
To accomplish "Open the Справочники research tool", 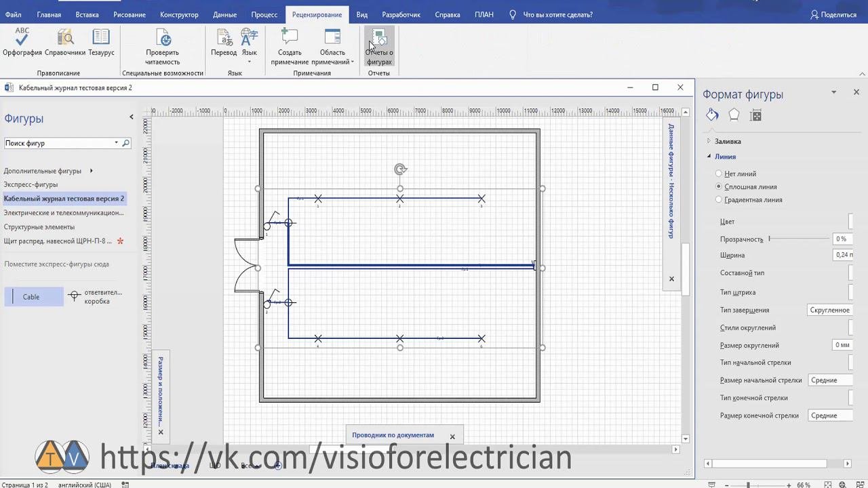I will [65, 42].
